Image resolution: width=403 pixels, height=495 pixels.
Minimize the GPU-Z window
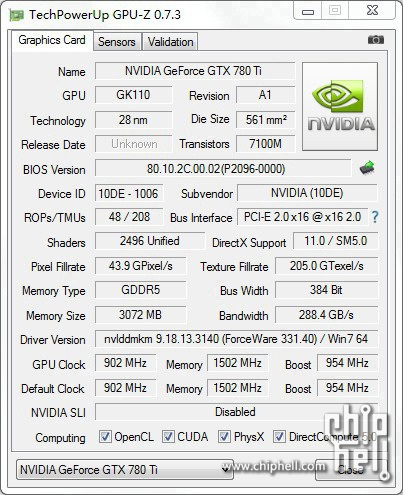(x=308, y=11)
